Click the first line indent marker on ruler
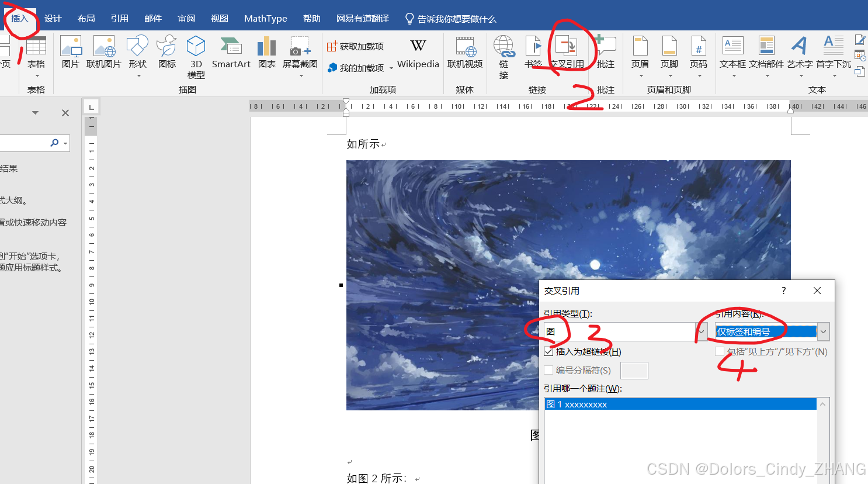This screenshot has width=868, height=484. point(346,102)
